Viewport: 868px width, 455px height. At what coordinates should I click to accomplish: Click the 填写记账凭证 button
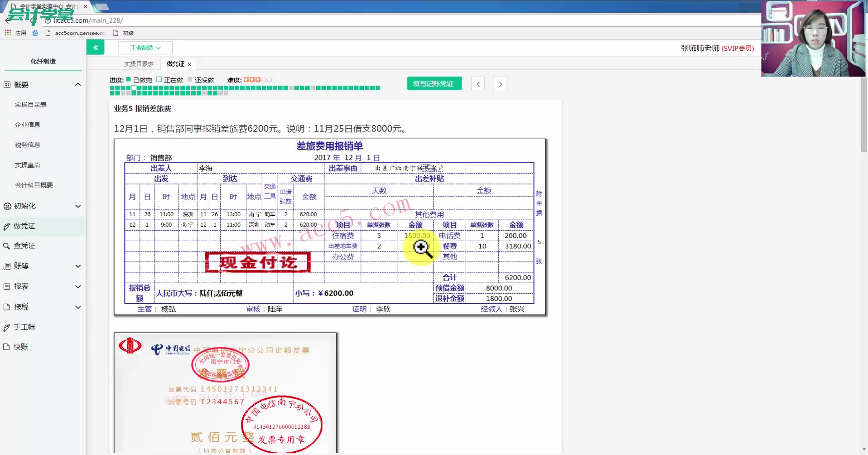[x=434, y=83]
